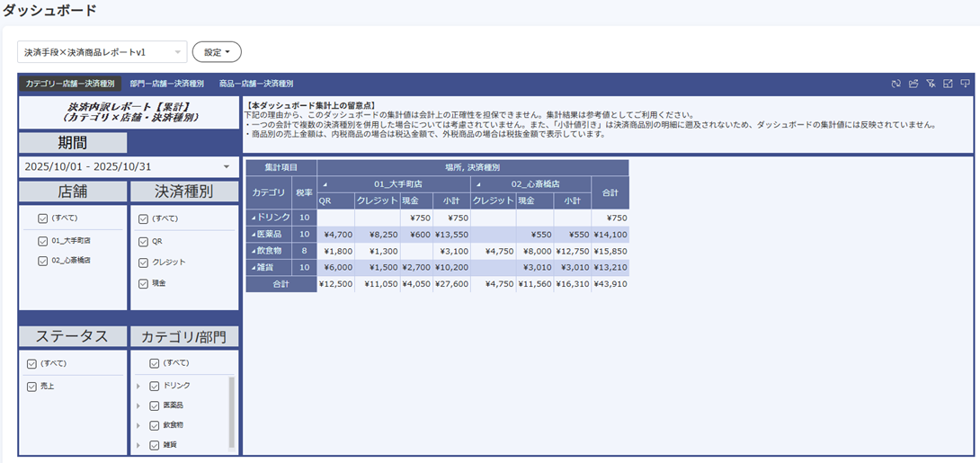Collapse the 02_心斎橋店 column group triangle
Screen dimensions: 980x463
(477, 184)
